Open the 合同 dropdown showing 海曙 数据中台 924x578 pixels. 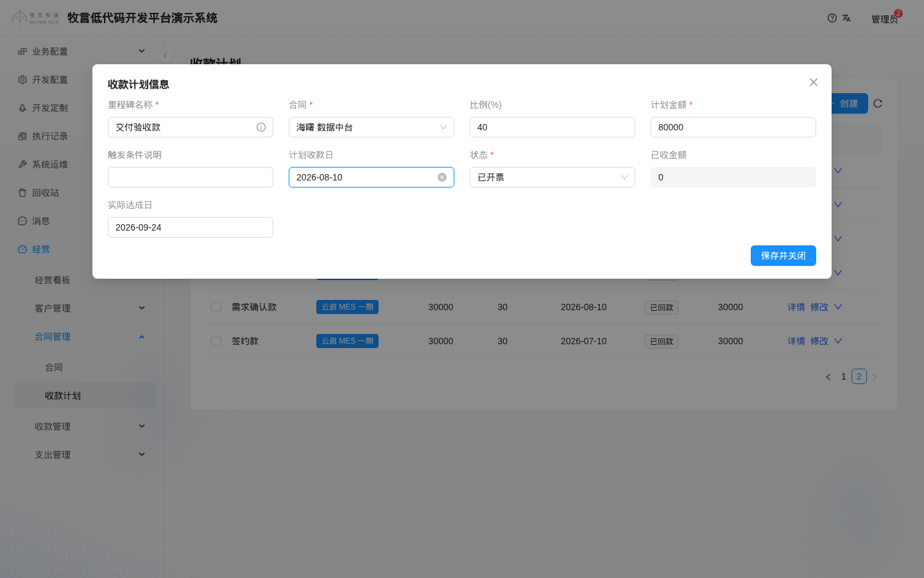tap(372, 127)
